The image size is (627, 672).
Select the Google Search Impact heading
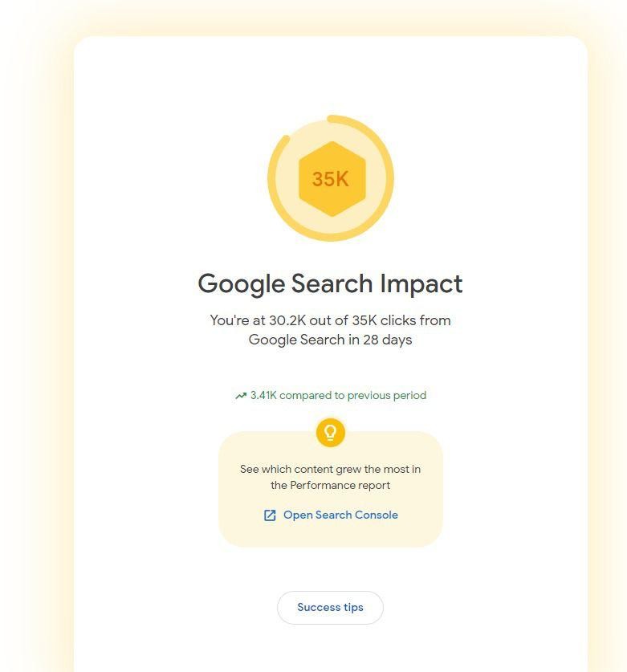330,283
